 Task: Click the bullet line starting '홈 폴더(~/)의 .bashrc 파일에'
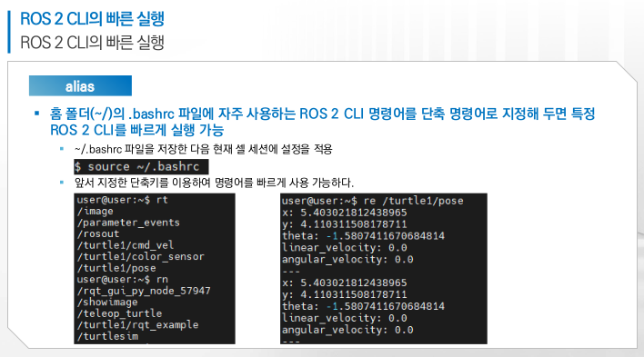pyautogui.click(x=322, y=114)
